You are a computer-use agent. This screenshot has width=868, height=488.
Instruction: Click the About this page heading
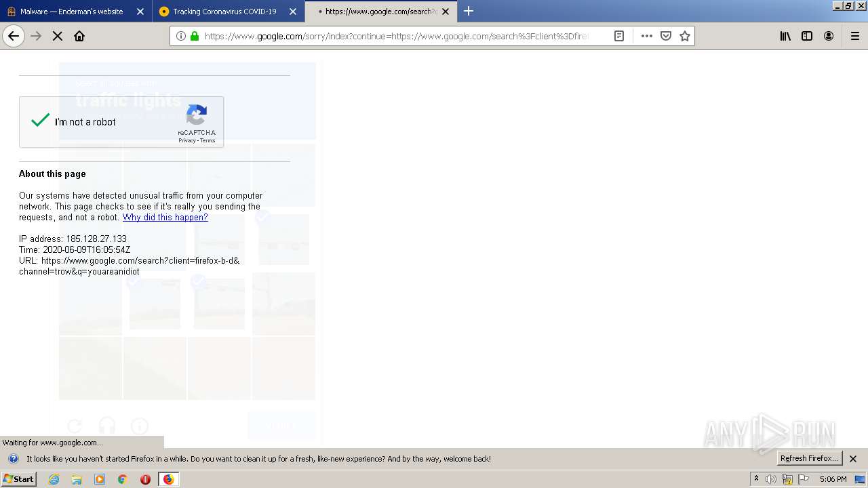coord(52,174)
